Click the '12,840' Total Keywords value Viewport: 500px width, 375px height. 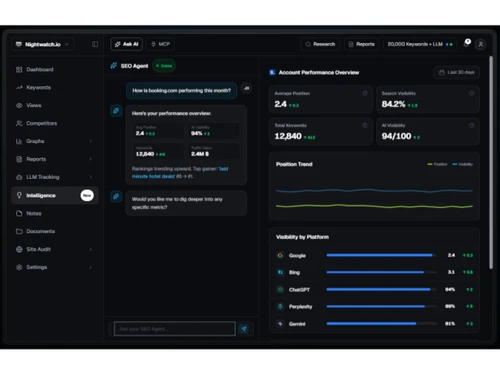[288, 136]
